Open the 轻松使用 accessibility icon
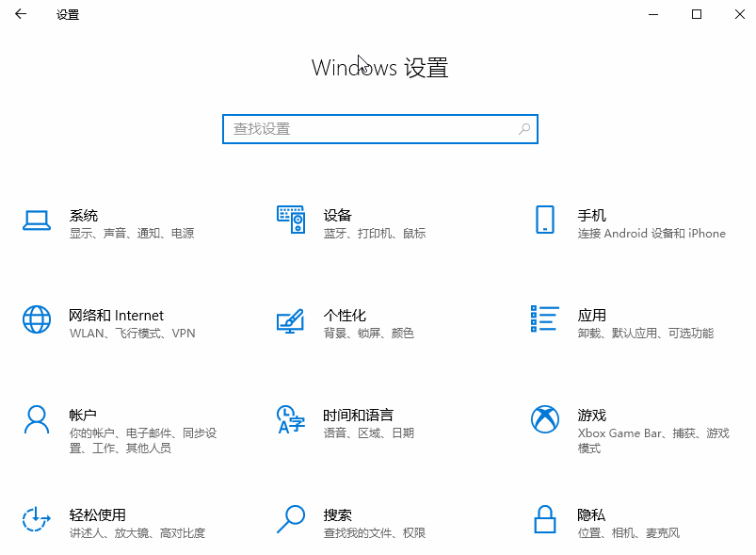This screenshot has height=555, width=756. 36,518
